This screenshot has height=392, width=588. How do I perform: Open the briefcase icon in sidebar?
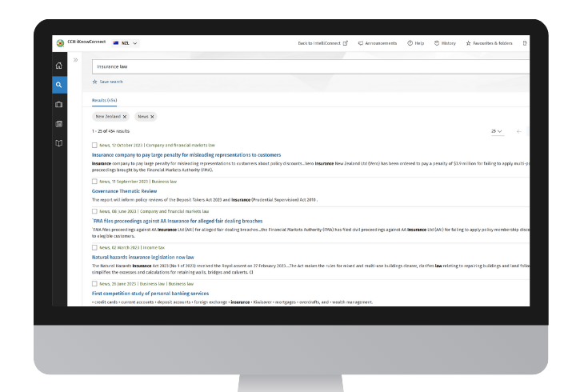pos(59,104)
